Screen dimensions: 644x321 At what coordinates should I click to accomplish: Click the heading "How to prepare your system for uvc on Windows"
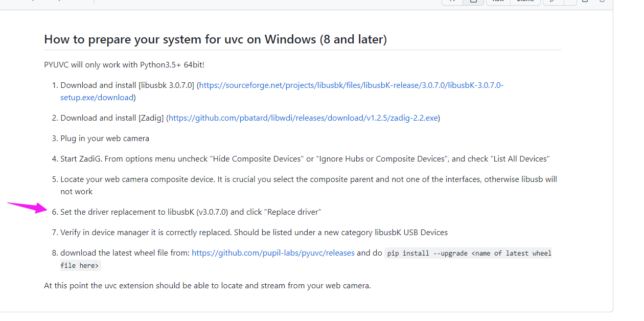click(215, 39)
